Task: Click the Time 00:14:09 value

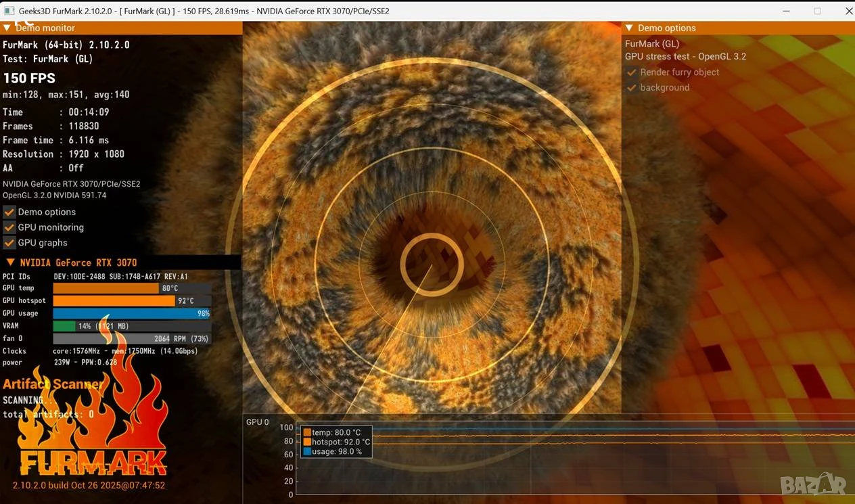Action: (x=89, y=112)
